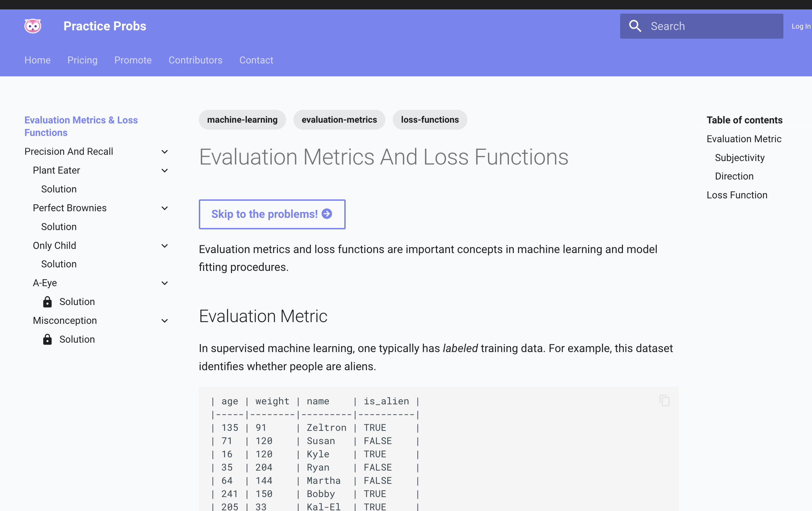Screen dimensions: 812x511
Task: Click the loss-functions tag
Action: point(430,120)
